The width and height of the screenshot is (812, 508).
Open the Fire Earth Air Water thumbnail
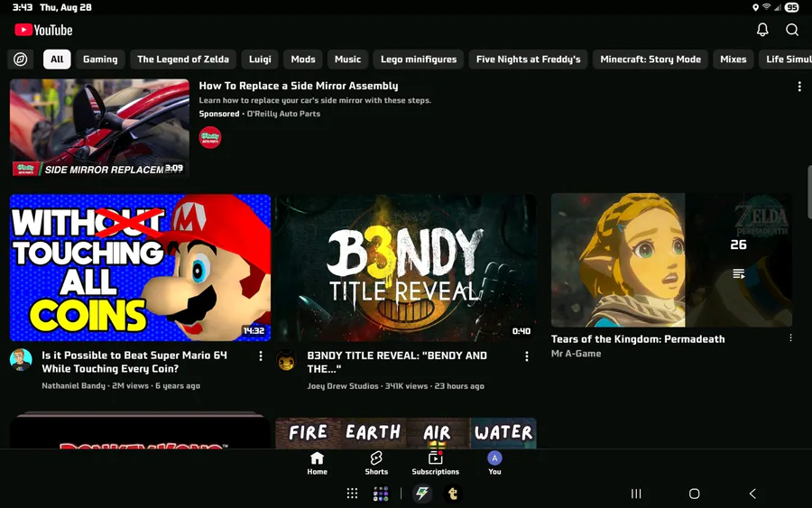click(x=406, y=433)
